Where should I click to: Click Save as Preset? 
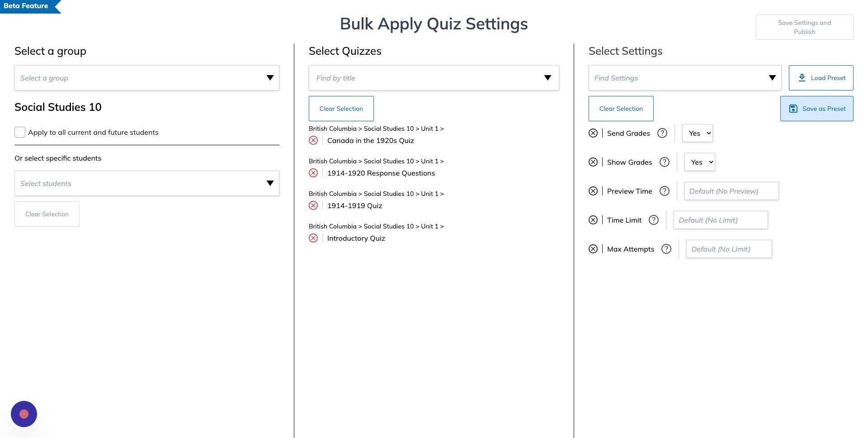[816, 109]
